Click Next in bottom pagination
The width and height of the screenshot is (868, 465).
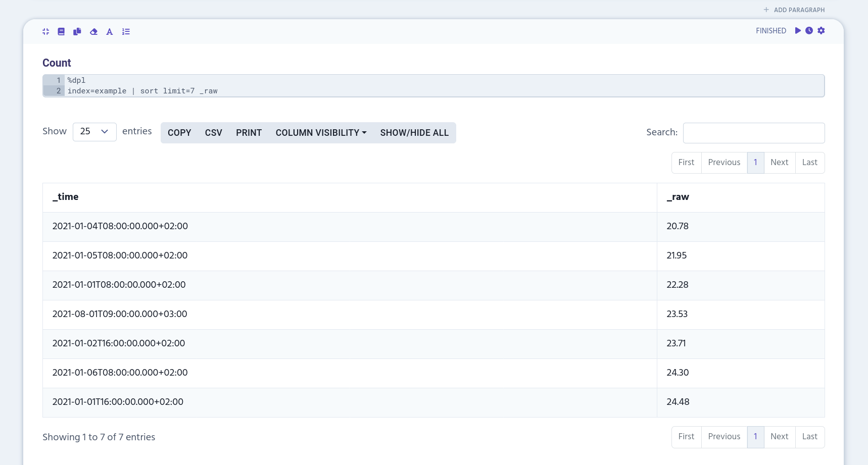[780, 437]
